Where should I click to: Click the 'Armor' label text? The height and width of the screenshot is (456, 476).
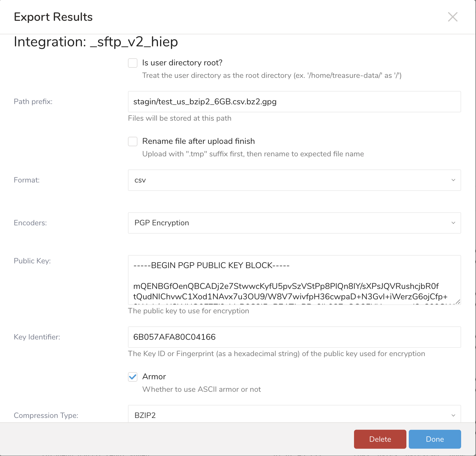click(154, 377)
